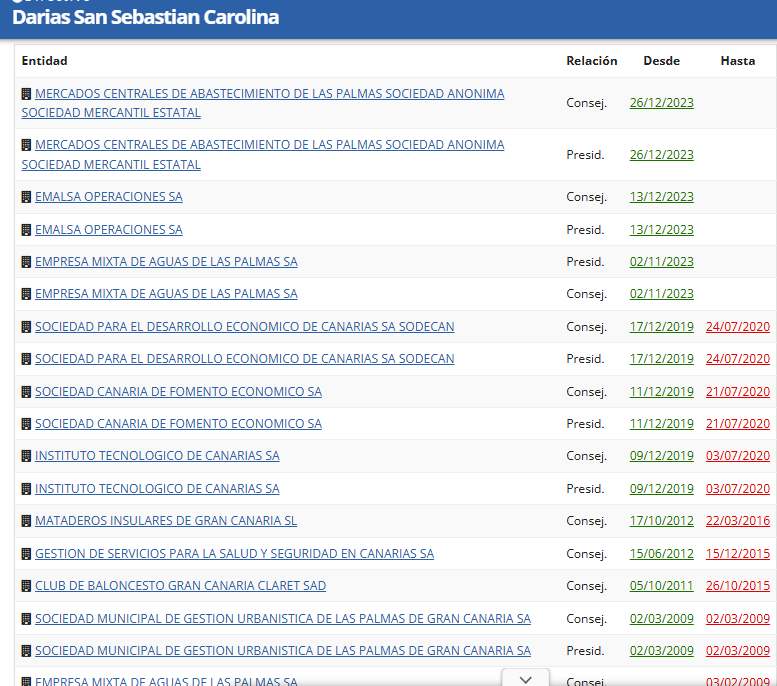Click Hasta date 24/07/2020 in SODECAN Presid. row

738,359
